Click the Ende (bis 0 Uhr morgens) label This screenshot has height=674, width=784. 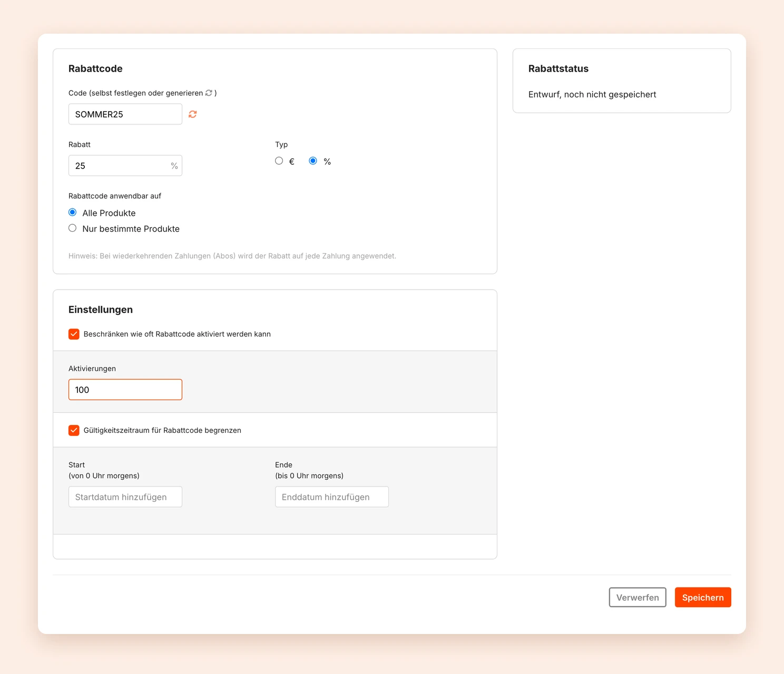coord(309,470)
